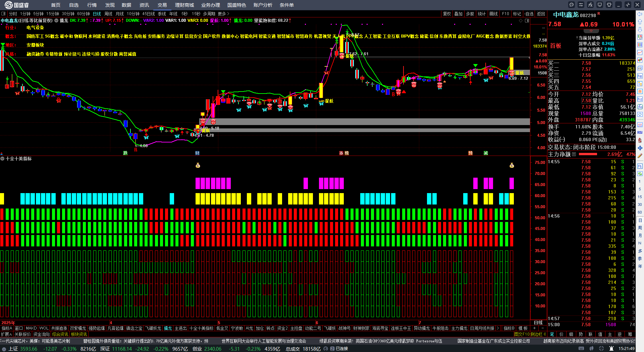Select the pencil drawing tool
This screenshot has height=352, width=644.
[640, 156]
